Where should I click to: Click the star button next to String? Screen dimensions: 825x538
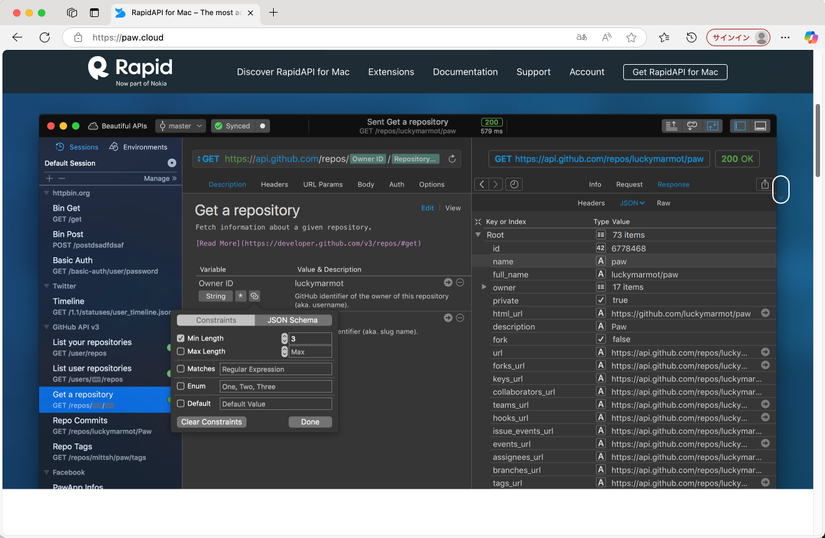point(240,296)
